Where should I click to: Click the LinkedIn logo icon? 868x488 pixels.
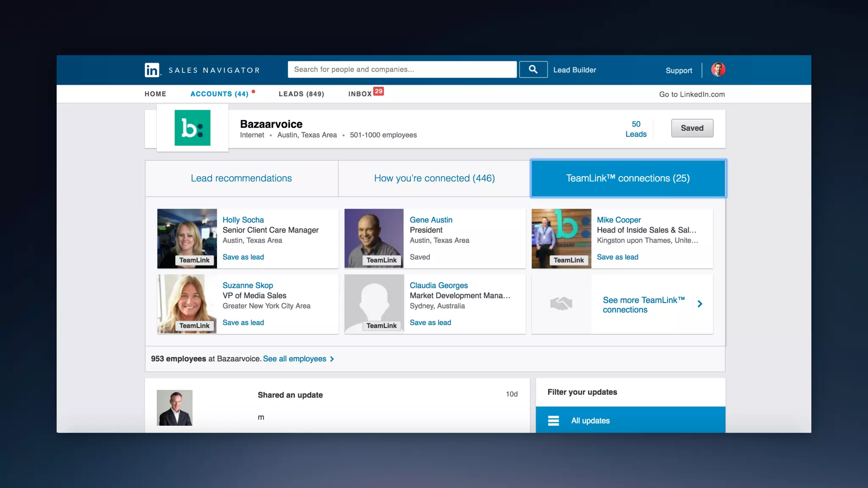pyautogui.click(x=152, y=70)
